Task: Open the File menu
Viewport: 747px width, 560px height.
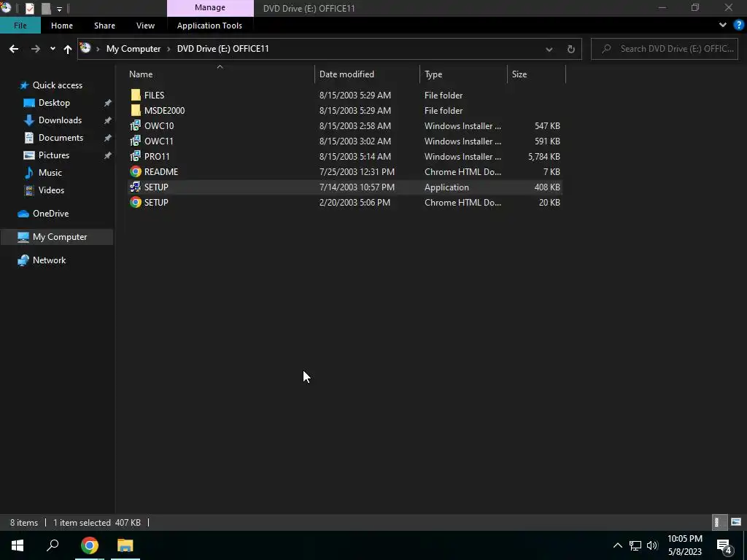Action: point(20,26)
